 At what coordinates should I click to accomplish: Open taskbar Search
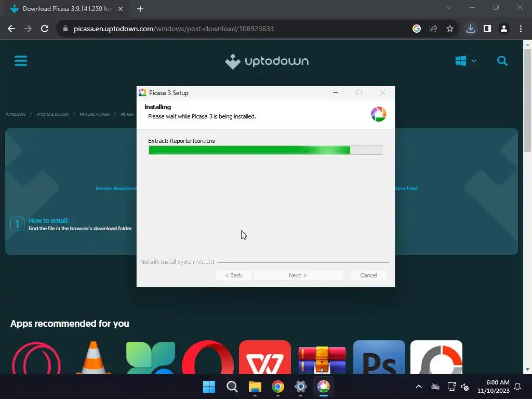tap(232, 387)
